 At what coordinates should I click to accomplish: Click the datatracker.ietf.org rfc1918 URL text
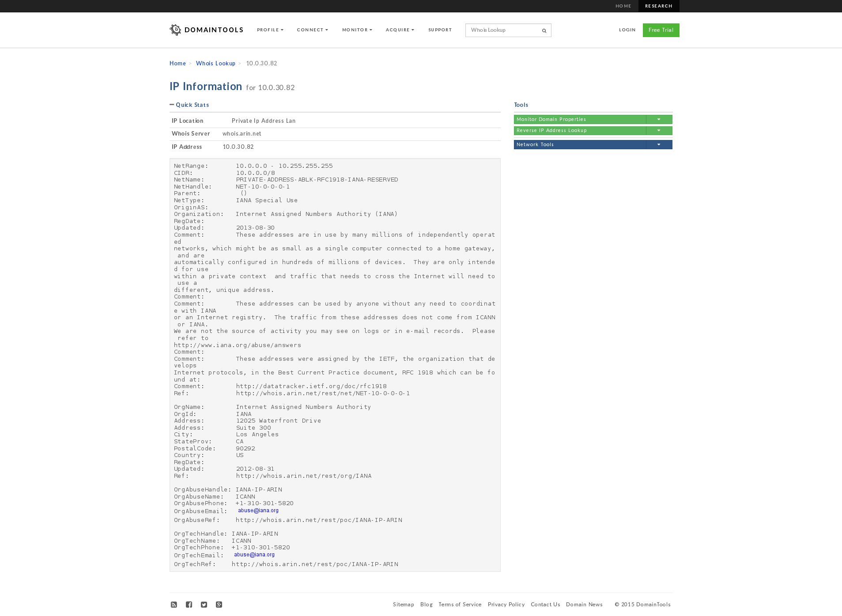(x=311, y=386)
